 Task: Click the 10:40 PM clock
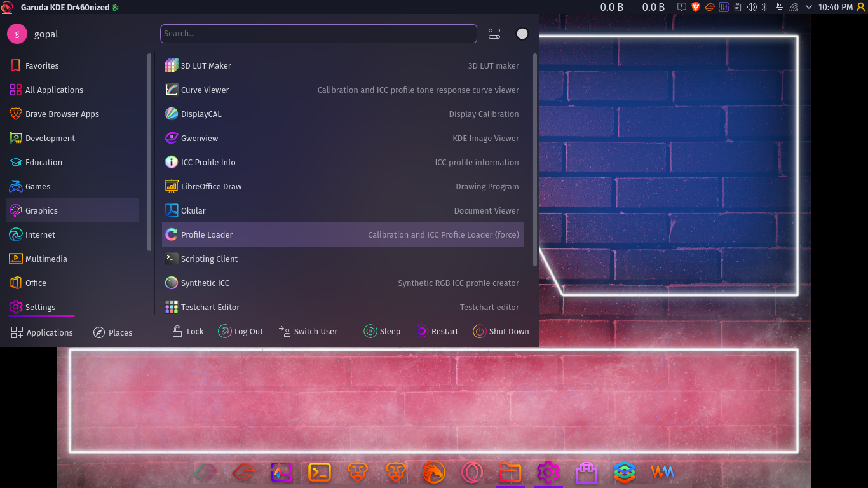[x=836, y=7]
